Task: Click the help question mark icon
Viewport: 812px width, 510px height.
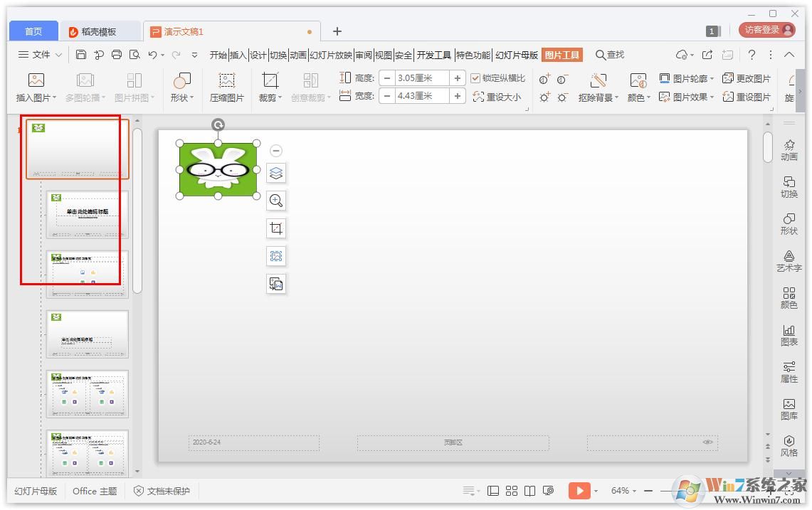Action: pyautogui.click(x=752, y=54)
